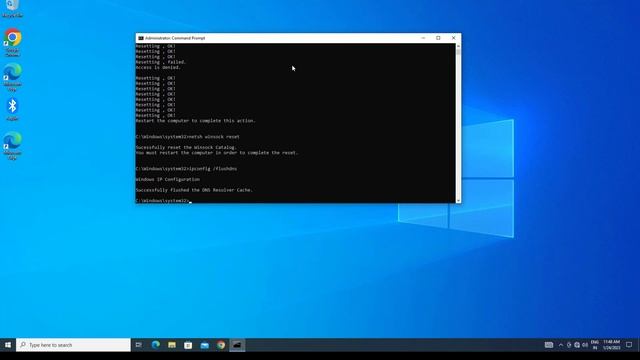Launch Google Chrome from the desktop shortcut

click(x=12, y=42)
